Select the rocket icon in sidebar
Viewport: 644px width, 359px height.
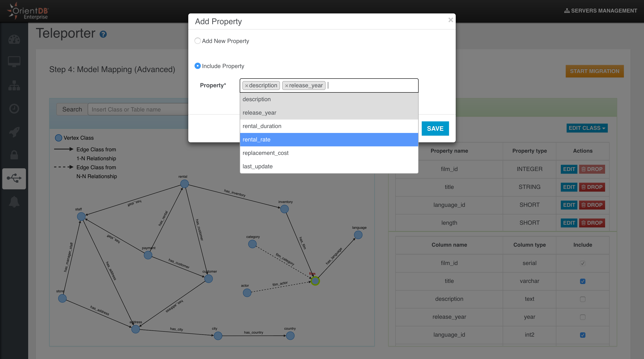[14, 132]
